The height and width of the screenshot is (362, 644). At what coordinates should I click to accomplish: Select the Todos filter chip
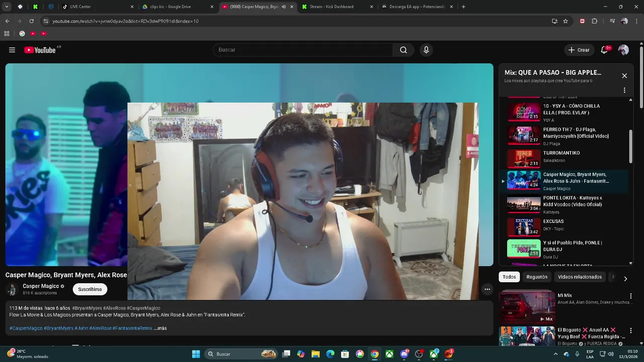[509, 277]
